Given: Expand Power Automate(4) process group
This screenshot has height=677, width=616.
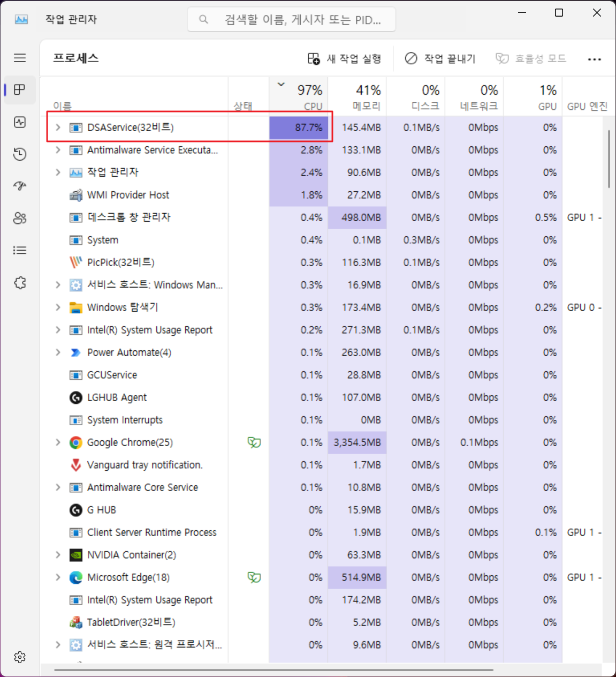Looking at the screenshot, I should click(x=58, y=352).
